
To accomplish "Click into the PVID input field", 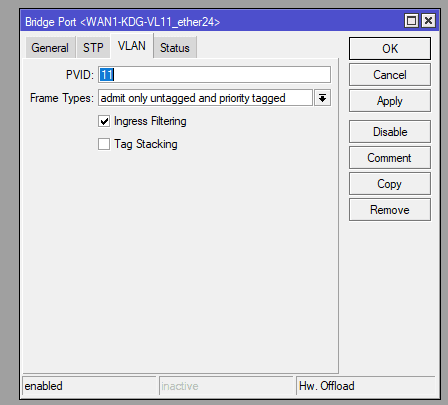I will [x=214, y=74].
